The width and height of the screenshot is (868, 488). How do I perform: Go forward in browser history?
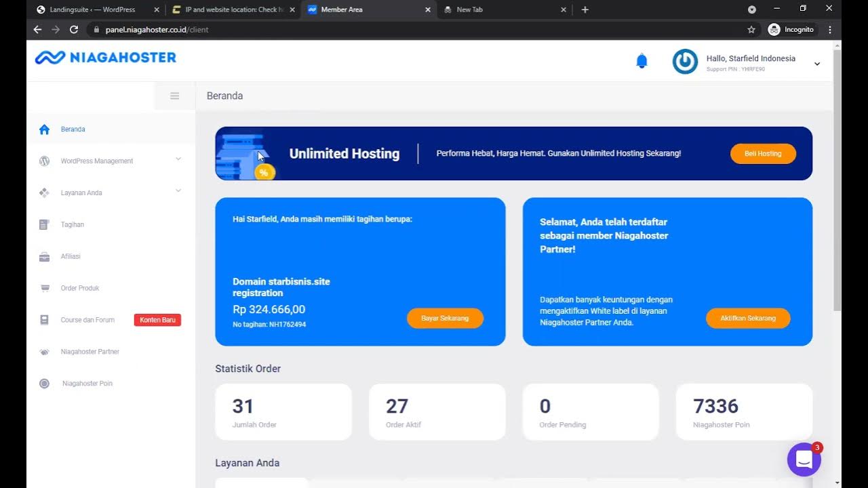(x=56, y=30)
